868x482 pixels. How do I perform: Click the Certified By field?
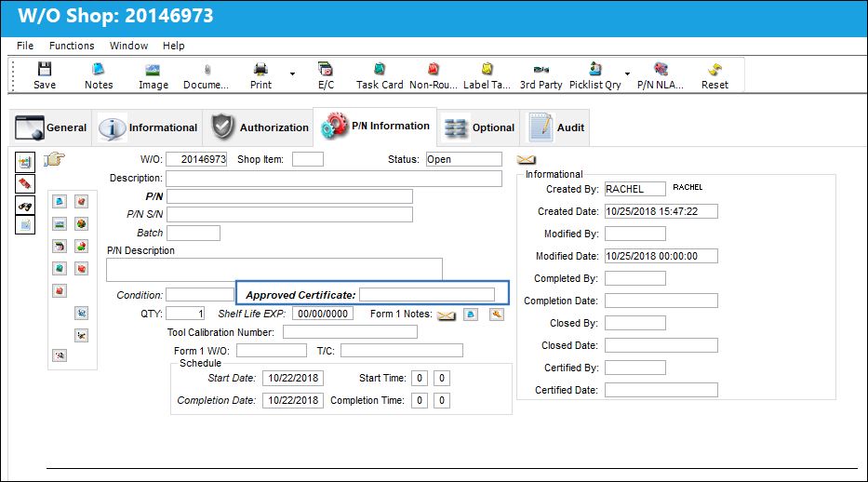tap(634, 368)
